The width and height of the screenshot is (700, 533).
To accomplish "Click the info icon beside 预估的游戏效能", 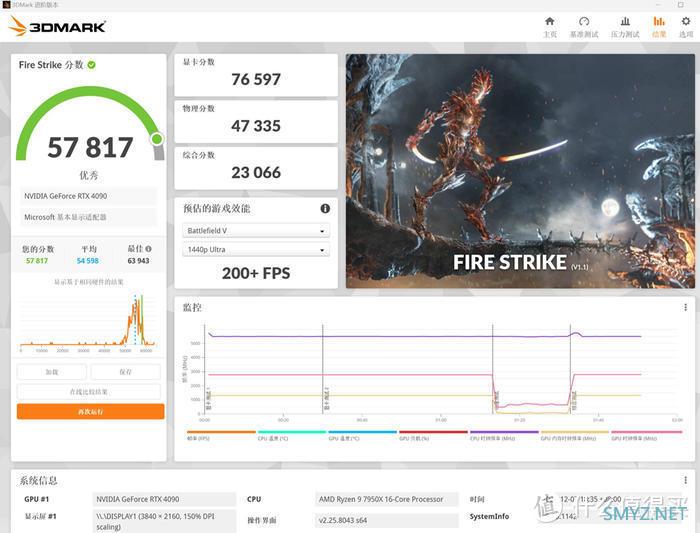I will [325, 208].
